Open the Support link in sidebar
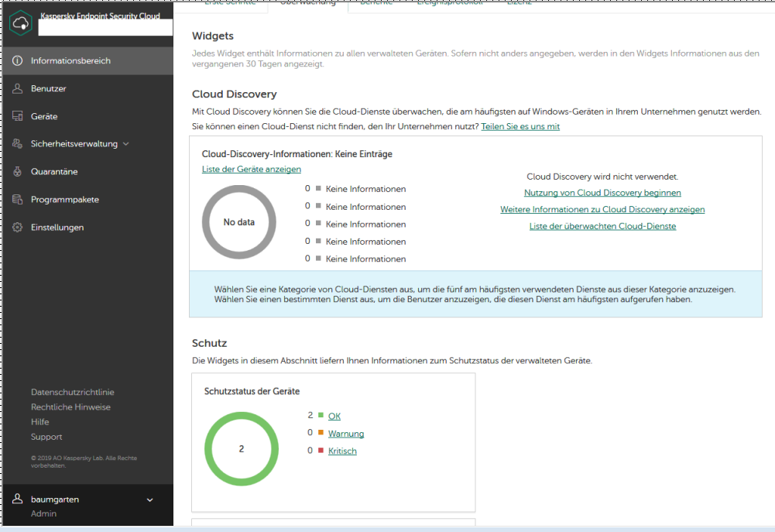 click(x=46, y=437)
